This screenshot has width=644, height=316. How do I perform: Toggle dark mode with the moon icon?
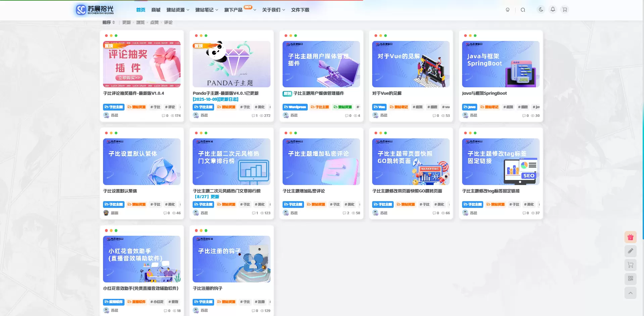[541, 10]
